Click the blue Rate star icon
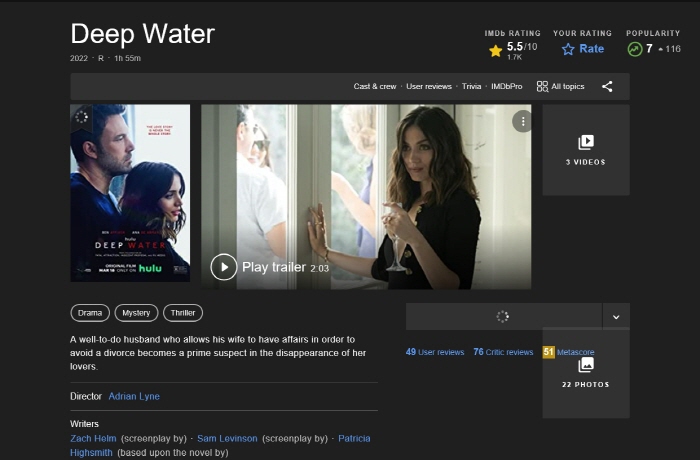 tap(568, 49)
